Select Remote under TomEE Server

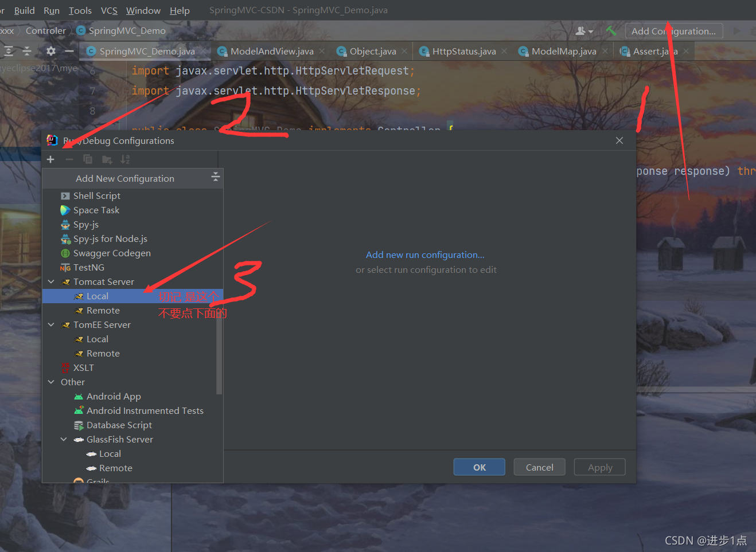click(x=133, y=354)
